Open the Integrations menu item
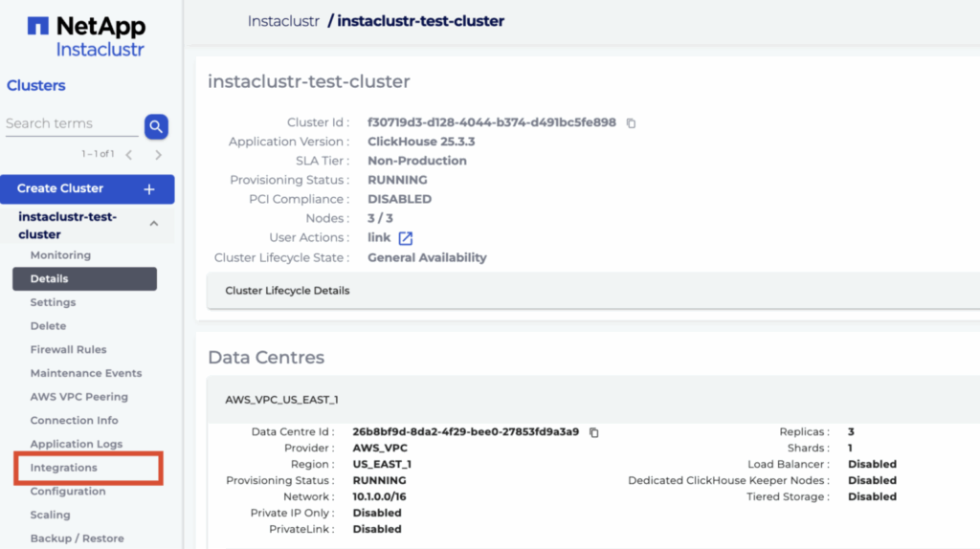 64,468
